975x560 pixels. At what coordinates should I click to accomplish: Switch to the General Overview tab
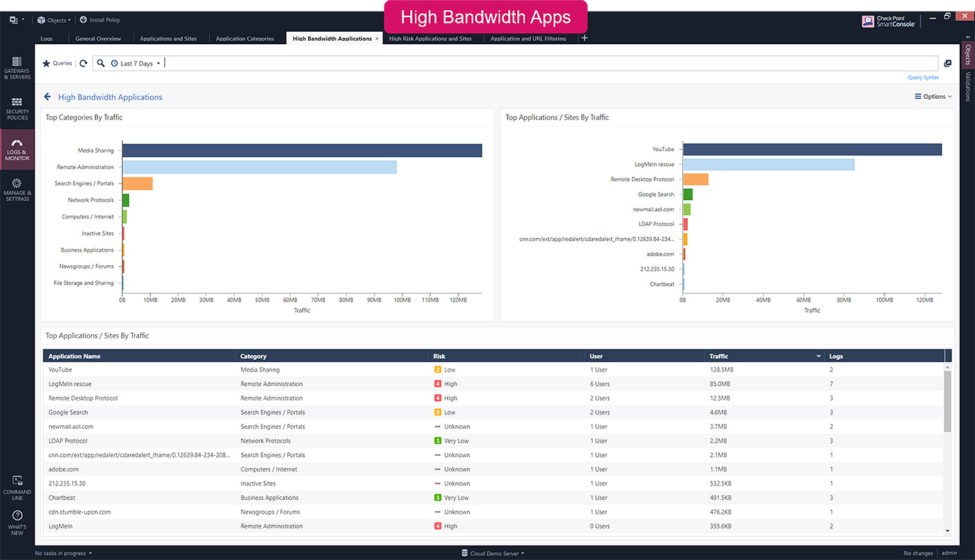coord(98,39)
